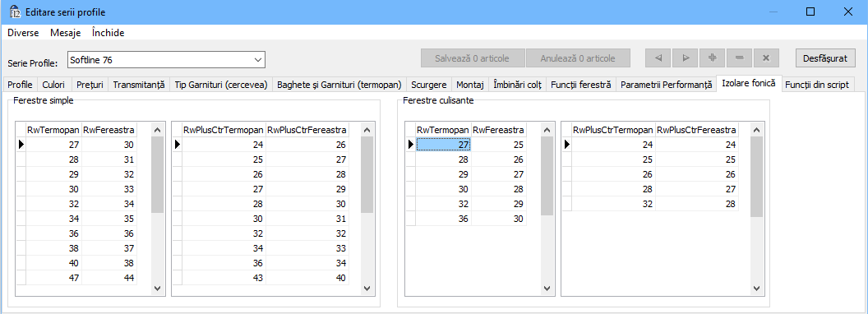Switch to the Culori tab
This screenshot has height=314, width=868.
pyautogui.click(x=53, y=85)
